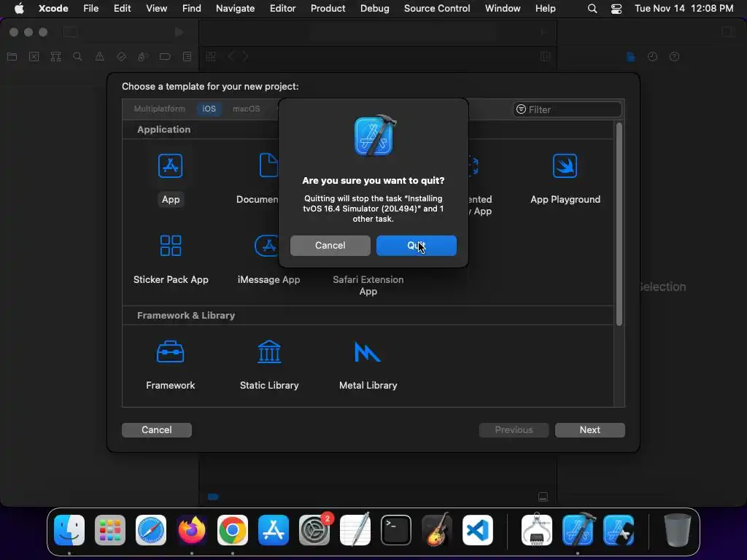Select the Metal Library template
747x560 pixels.
pyautogui.click(x=368, y=365)
